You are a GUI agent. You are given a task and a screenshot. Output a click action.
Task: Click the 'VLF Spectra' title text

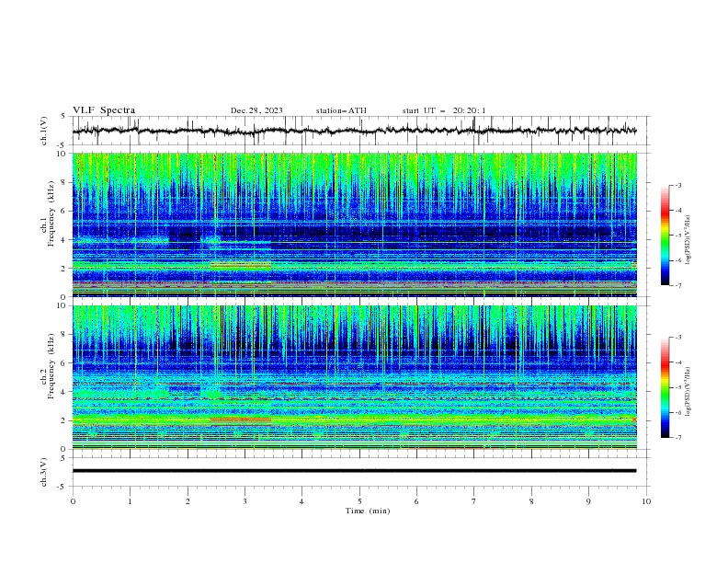tap(104, 110)
